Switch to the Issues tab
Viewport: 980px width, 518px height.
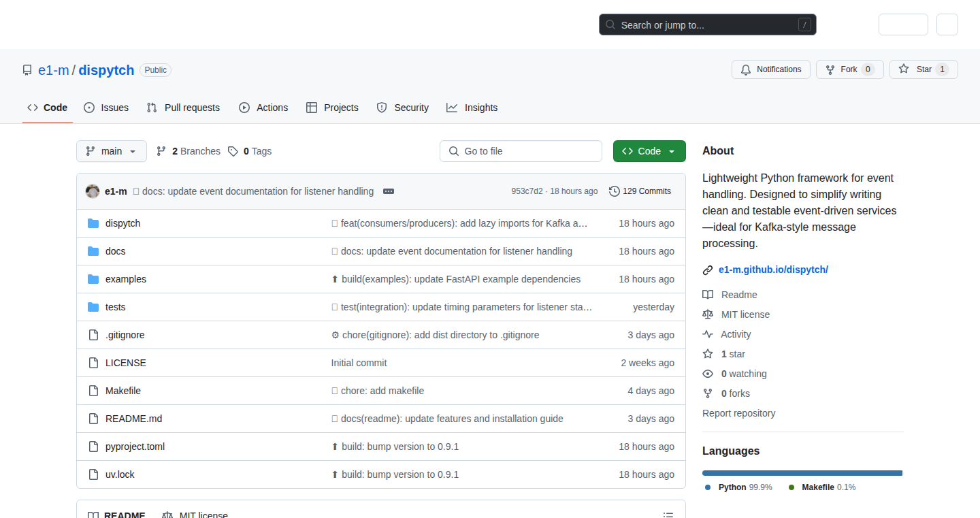click(106, 108)
